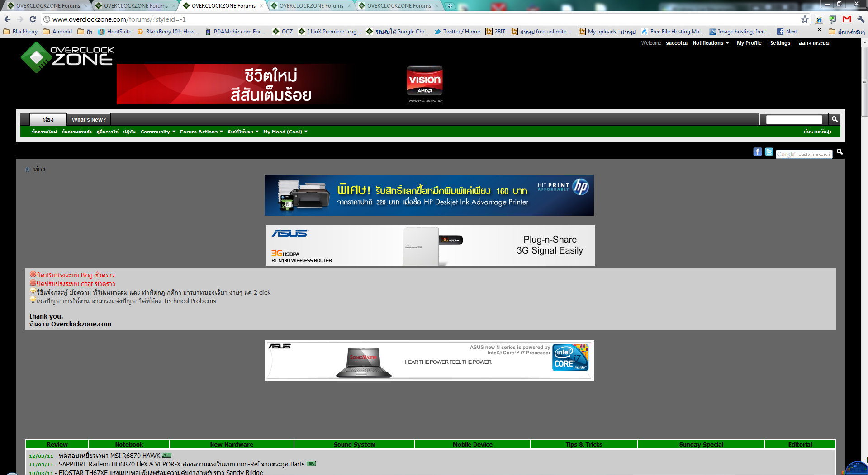
Task: Open ข้อความใหม่ (new posts) link
Action: click(44, 132)
